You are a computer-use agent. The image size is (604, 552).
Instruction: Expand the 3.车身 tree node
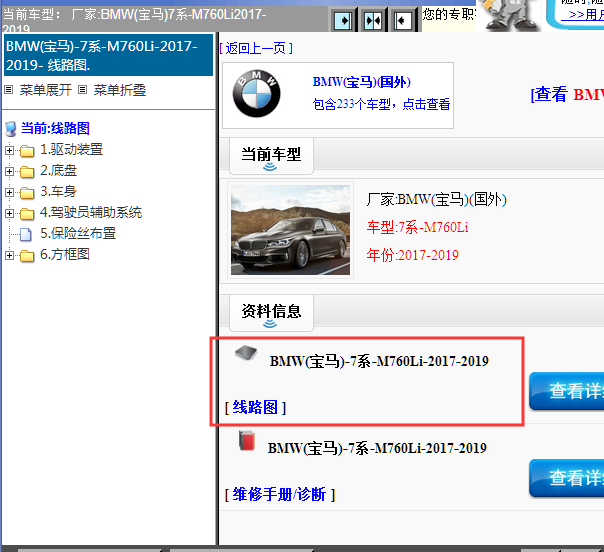click(x=10, y=192)
